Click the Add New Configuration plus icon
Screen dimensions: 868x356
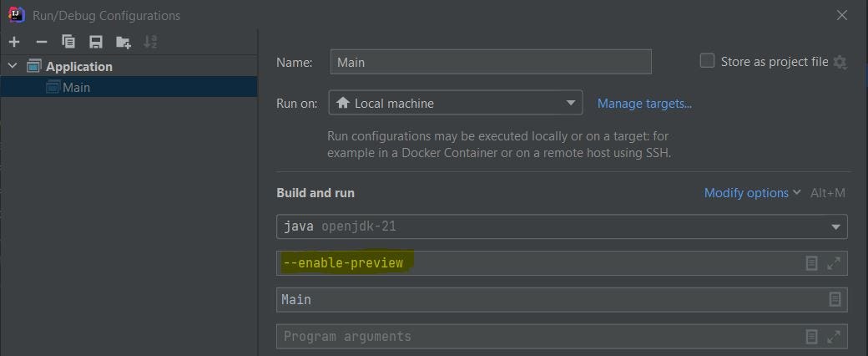[x=14, y=42]
